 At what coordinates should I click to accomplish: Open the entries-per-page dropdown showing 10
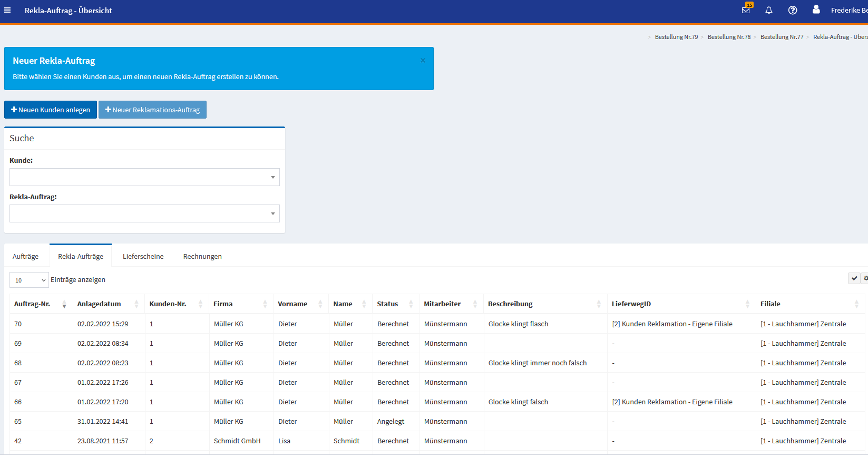[x=29, y=280]
